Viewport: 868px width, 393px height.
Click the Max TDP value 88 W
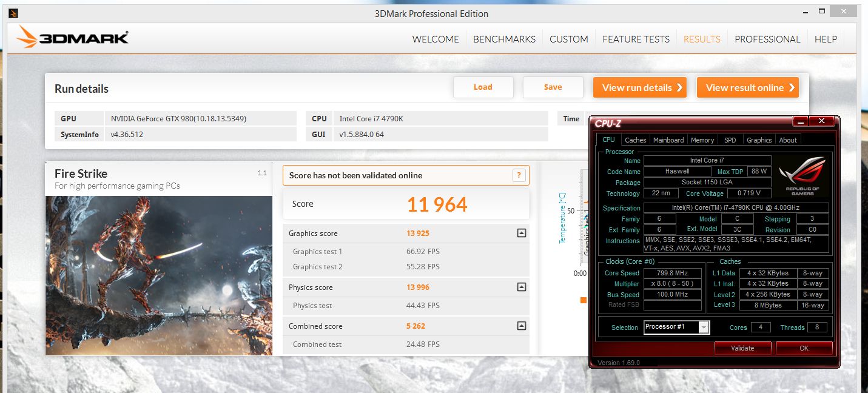point(759,172)
